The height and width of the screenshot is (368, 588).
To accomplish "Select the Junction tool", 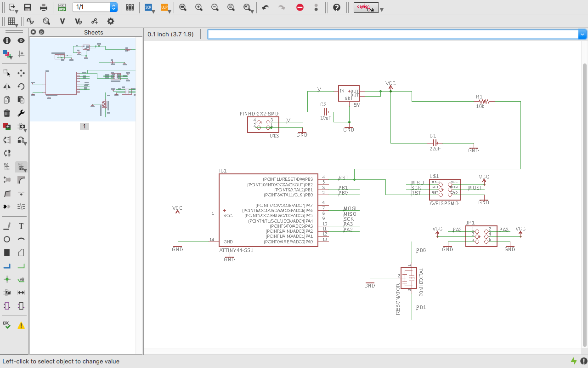I will [7, 279].
